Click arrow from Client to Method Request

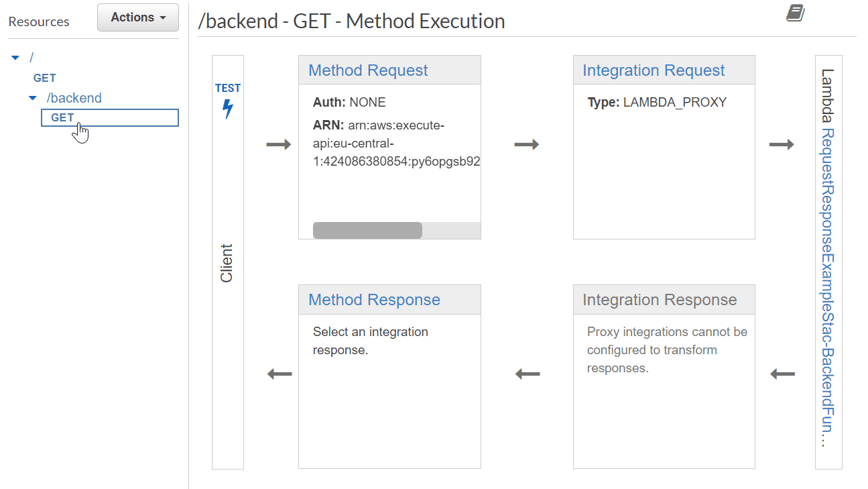click(279, 144)
